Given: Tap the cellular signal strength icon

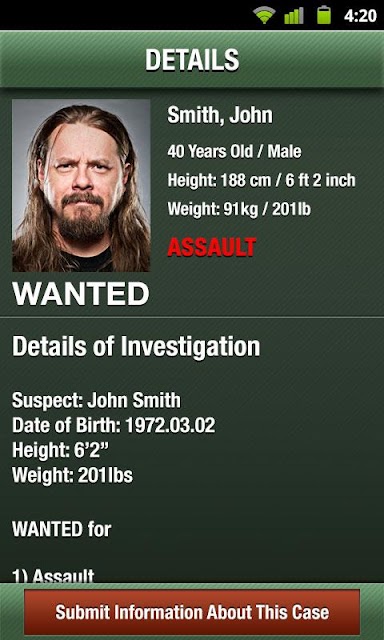Looking at the screenshot, I should pos(294,16).
